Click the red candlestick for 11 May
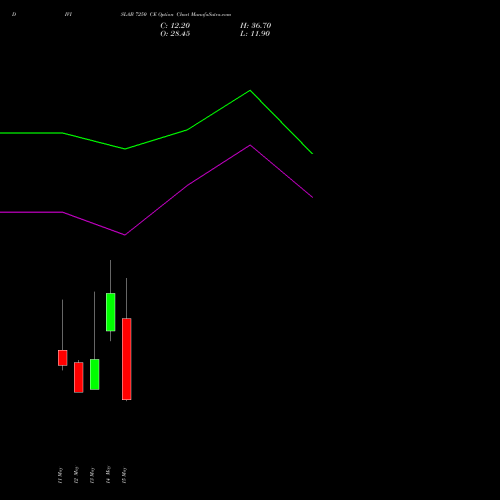 pos(63,358)
